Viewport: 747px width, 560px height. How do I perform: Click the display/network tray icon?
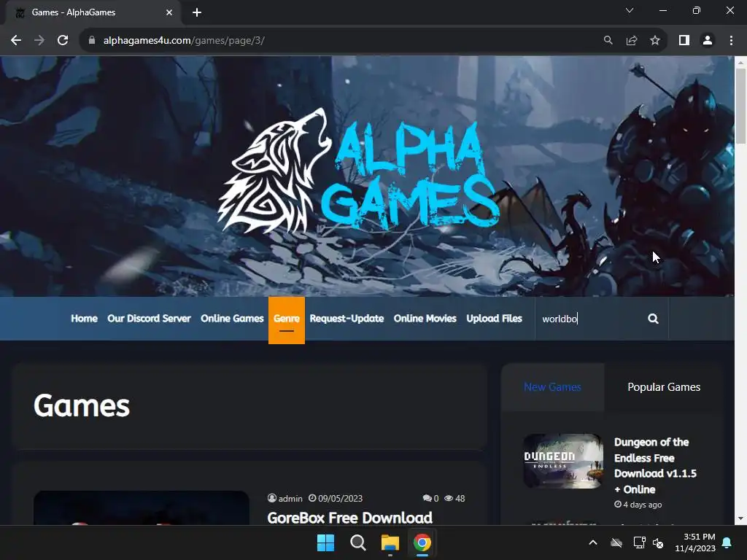[639, 542]
